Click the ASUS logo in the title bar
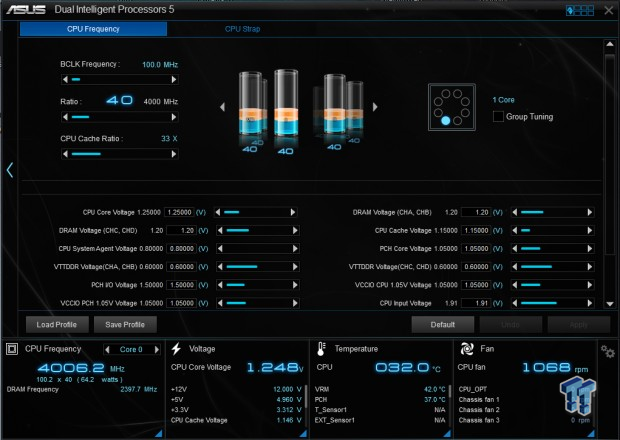The image size is (620, 440). tap(26, 9)
